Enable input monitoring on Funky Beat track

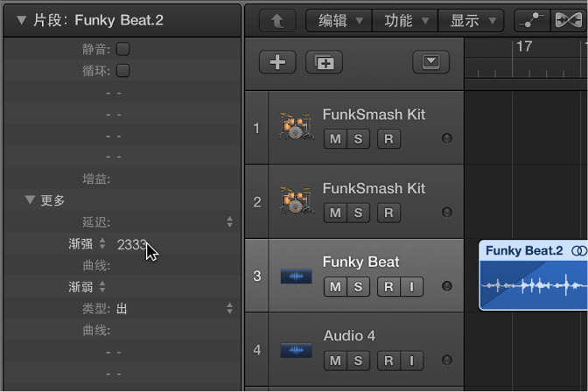[411, 286]
